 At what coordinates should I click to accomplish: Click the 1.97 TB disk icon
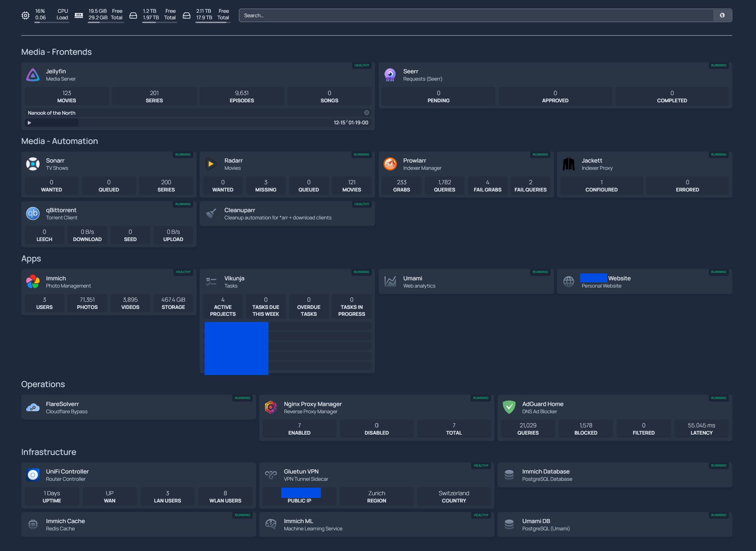(x=133, y=15)
